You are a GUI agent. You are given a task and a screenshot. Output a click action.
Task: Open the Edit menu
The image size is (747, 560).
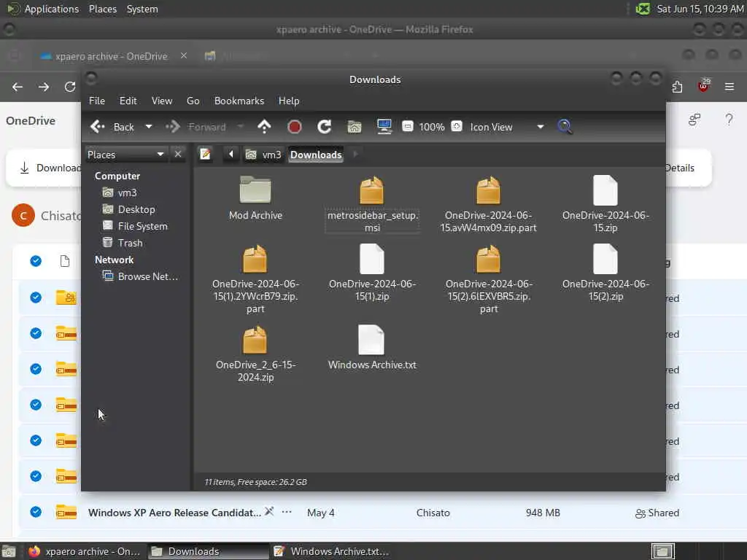128,101
